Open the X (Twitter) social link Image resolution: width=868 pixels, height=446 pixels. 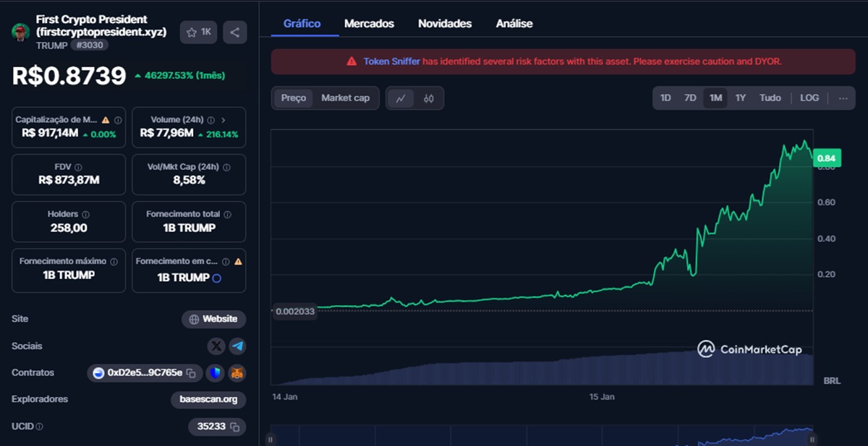216,346
